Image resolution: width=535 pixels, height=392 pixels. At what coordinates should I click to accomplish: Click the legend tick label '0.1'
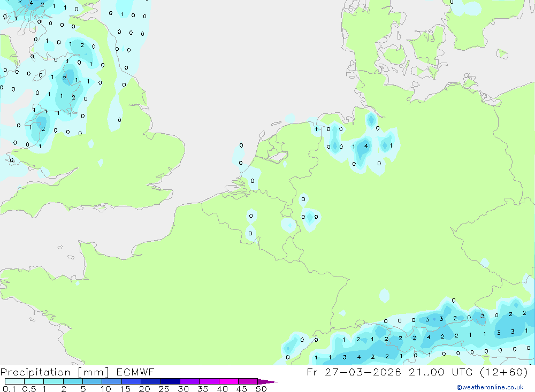click(x=9, y=389)
